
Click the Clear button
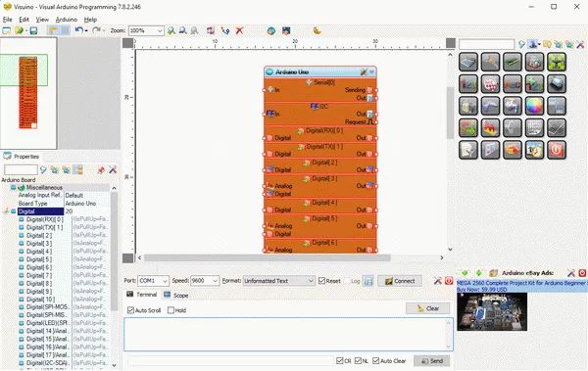427,308
